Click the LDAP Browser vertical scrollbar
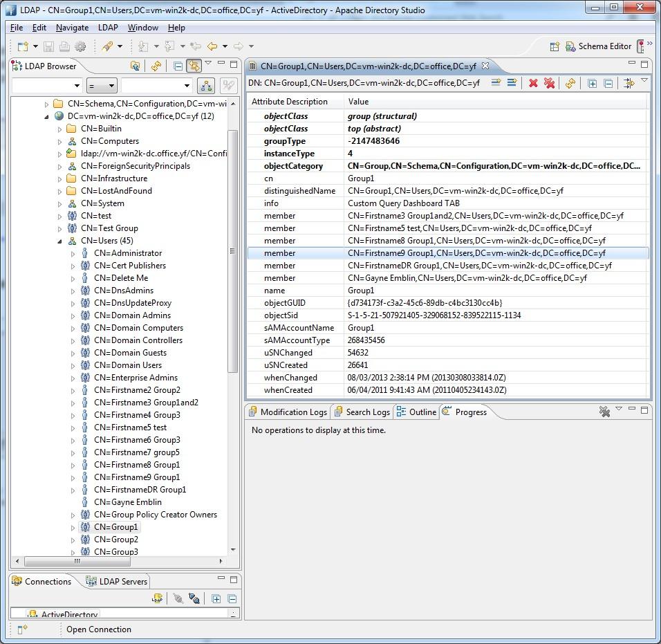This screenshot has width=661, height=644. click(x=233, y=252)
